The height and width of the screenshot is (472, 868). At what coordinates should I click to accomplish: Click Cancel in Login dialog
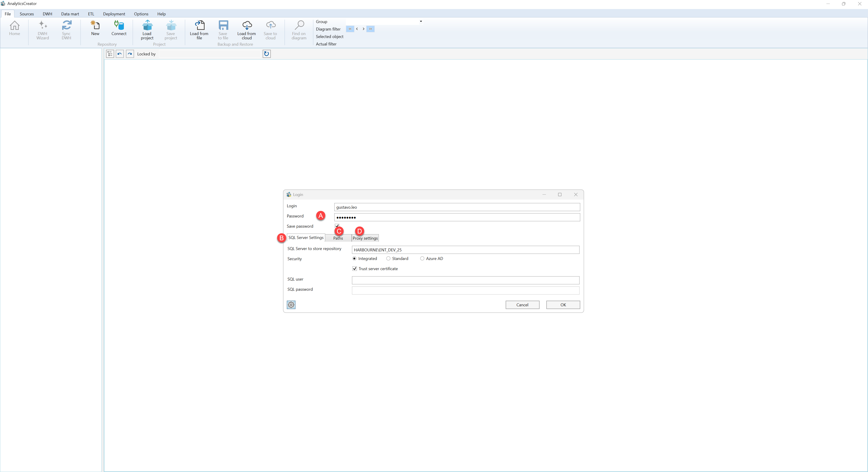(x=522, y=305)
